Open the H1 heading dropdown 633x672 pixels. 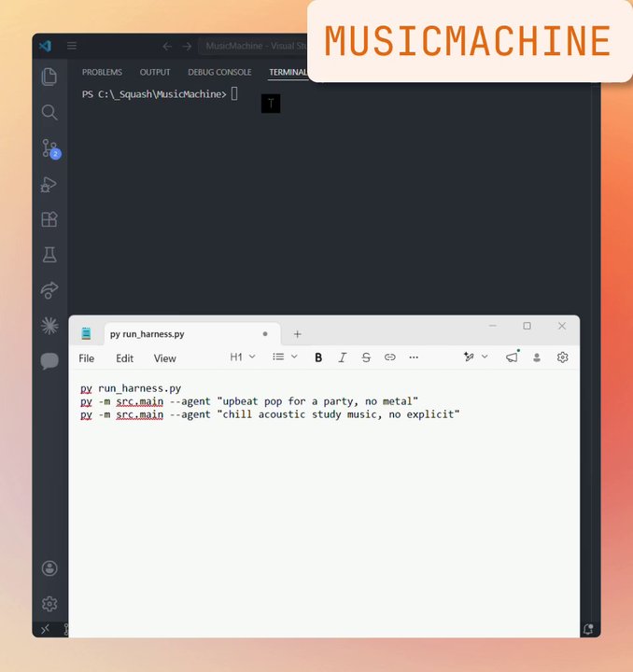pos(242,357)
